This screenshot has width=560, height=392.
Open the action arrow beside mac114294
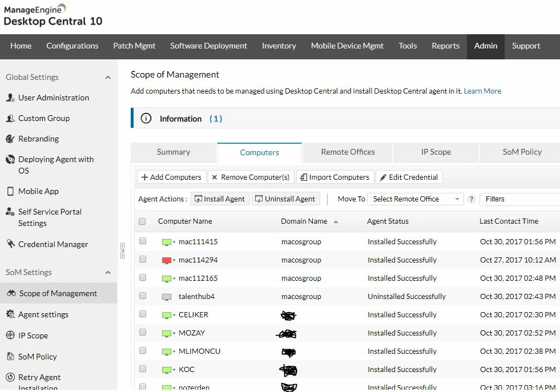(x=174, y=260)
